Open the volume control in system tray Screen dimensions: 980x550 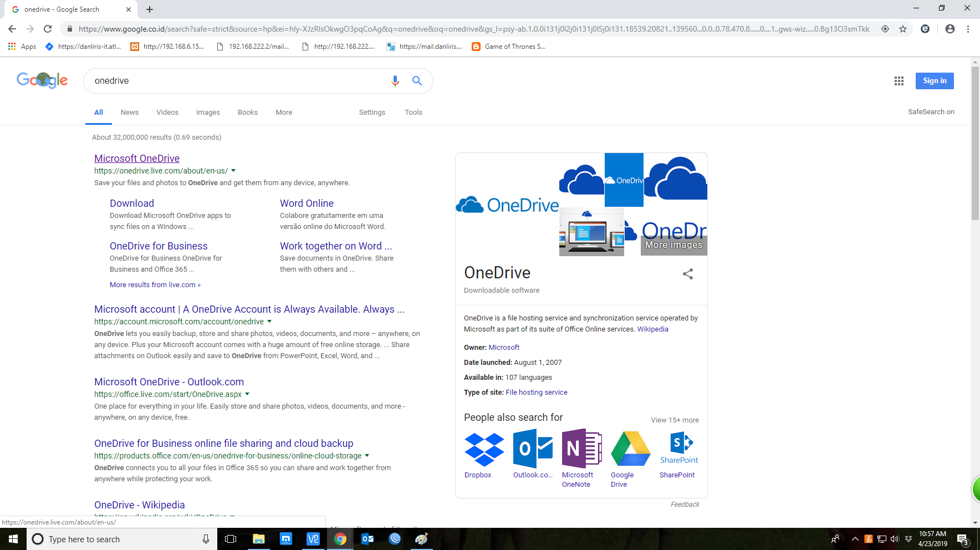pos(895,538)
